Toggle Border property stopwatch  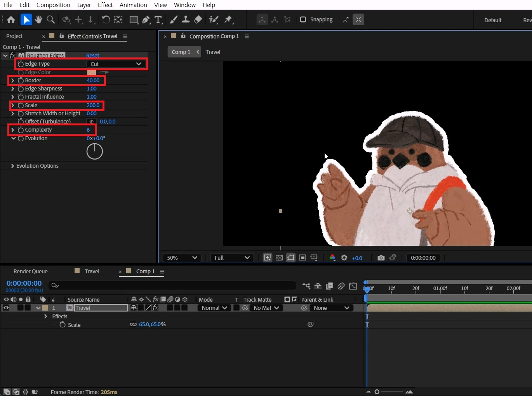click(x=21, y=80)
